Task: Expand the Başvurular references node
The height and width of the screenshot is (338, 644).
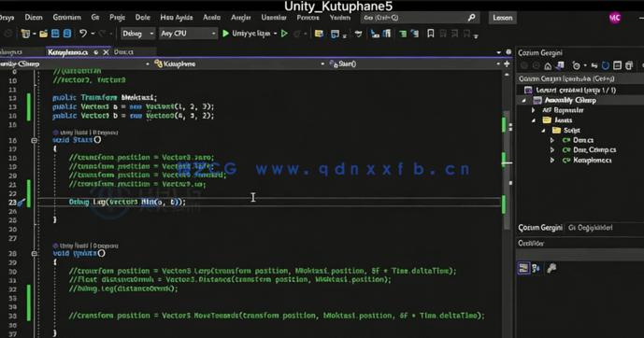Action: coord(534,110)
